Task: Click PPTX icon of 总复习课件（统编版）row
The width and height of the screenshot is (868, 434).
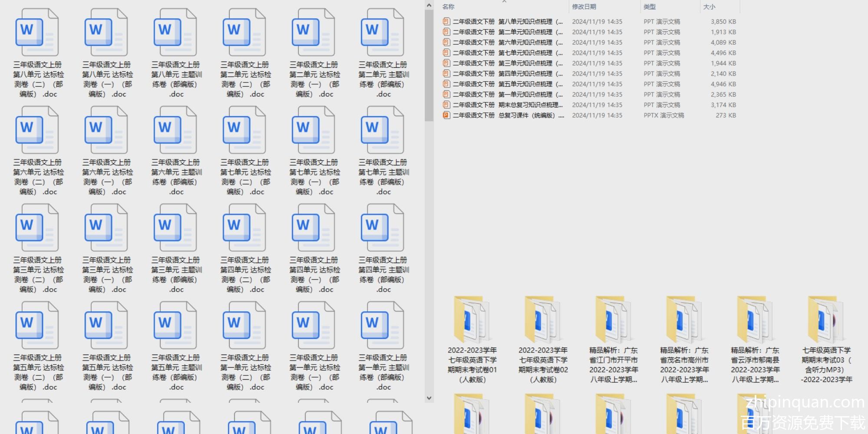Action: (x=446, y=115)
